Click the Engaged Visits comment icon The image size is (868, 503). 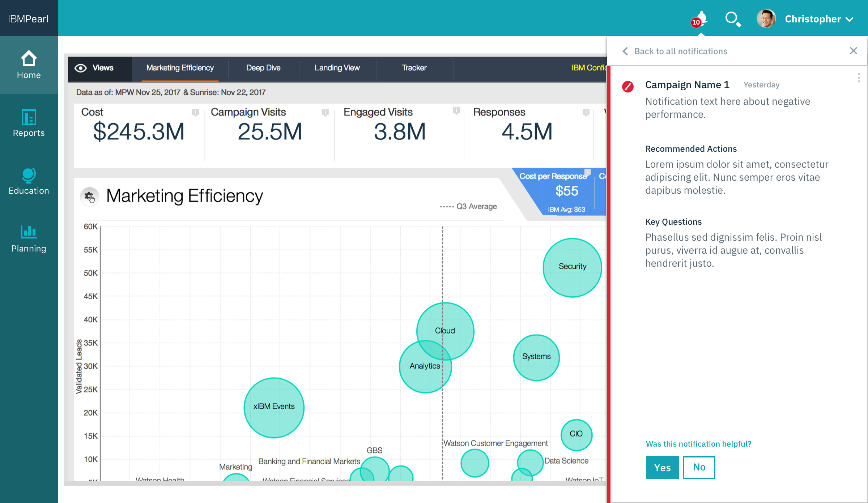[x=456, y=111]
